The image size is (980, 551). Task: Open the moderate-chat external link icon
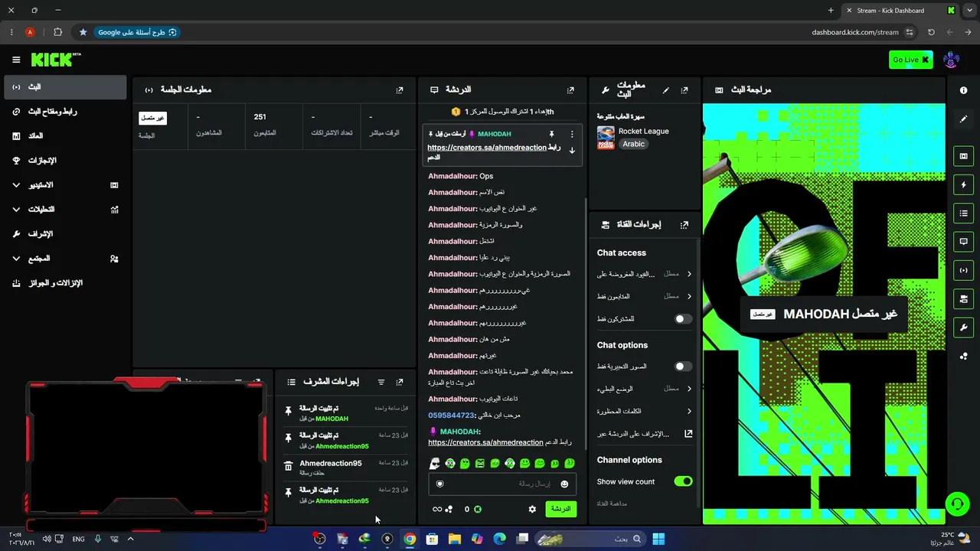688,434
